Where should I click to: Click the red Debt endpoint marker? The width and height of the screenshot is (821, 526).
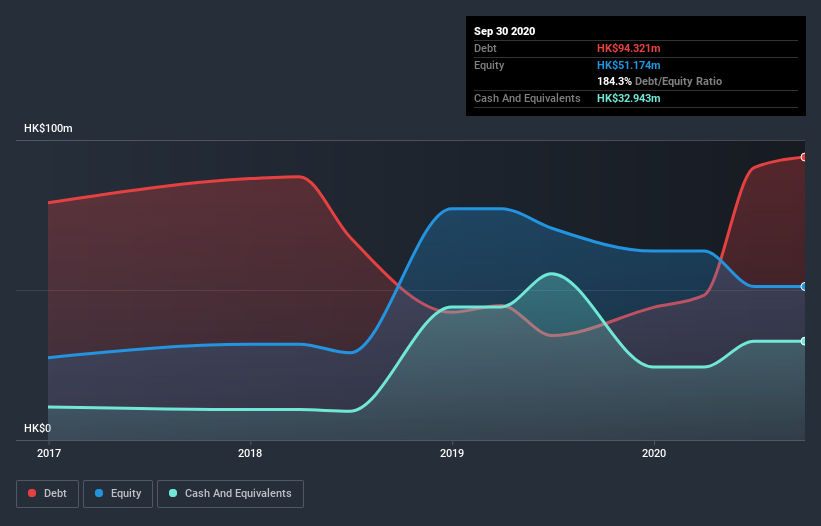click(x=804, y=157)
